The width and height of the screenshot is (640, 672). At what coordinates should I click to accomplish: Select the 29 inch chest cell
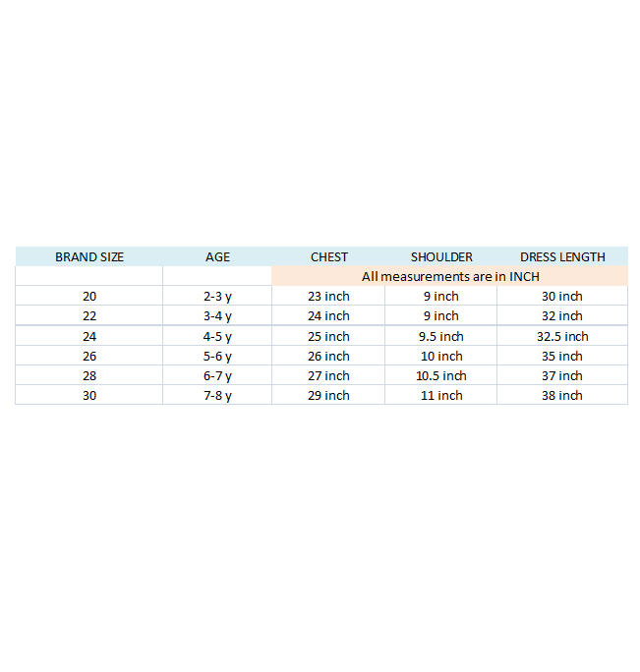tap(328, 395)
